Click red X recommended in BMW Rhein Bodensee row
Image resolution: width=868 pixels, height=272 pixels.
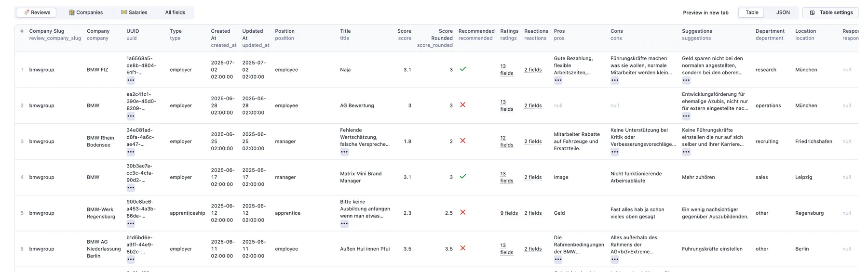coord(463,141)
